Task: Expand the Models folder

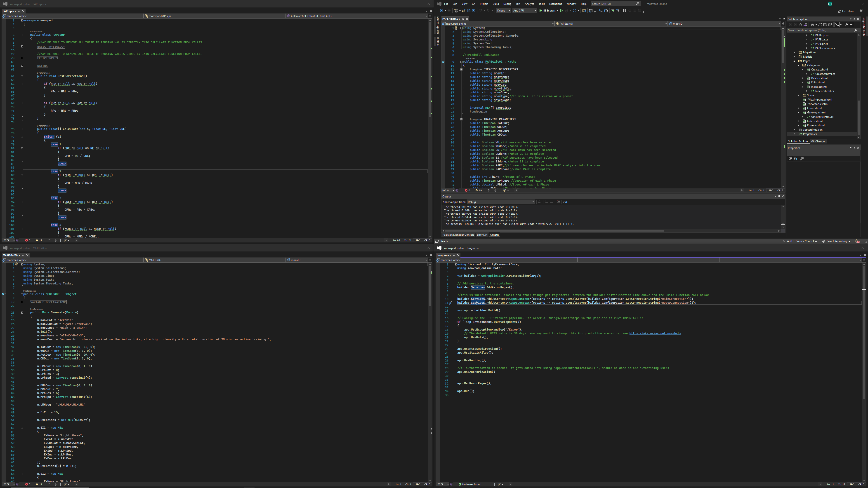Action: (794, 56)
